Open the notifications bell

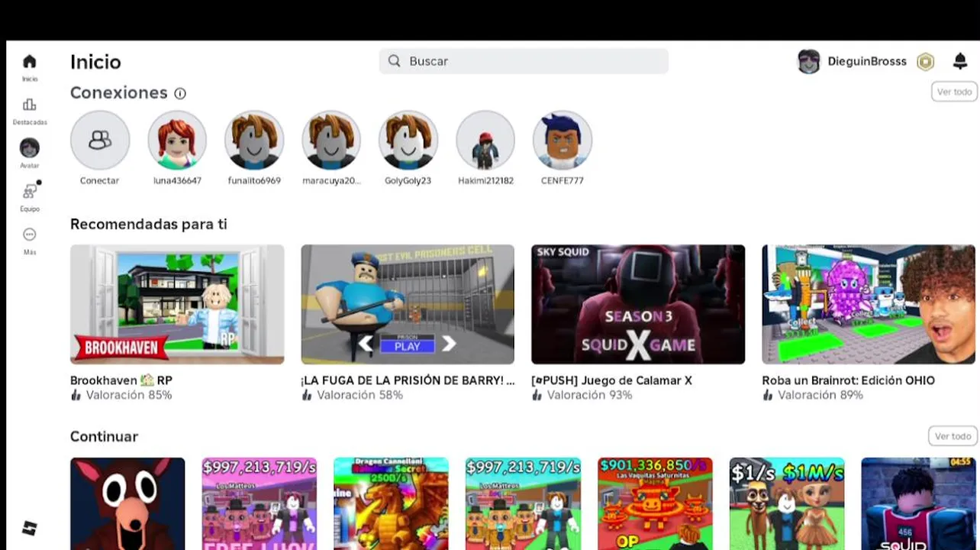pyautogui.click(x=960, y=61)
